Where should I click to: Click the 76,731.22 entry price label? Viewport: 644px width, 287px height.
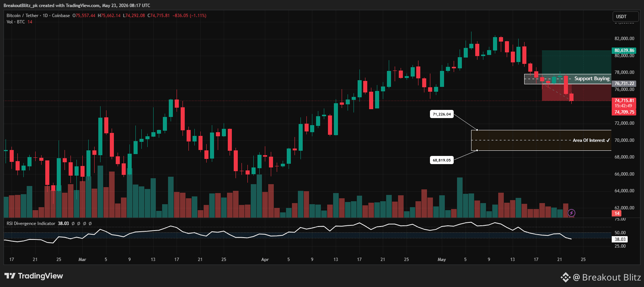pyautogui.click(x=624, y=84)
